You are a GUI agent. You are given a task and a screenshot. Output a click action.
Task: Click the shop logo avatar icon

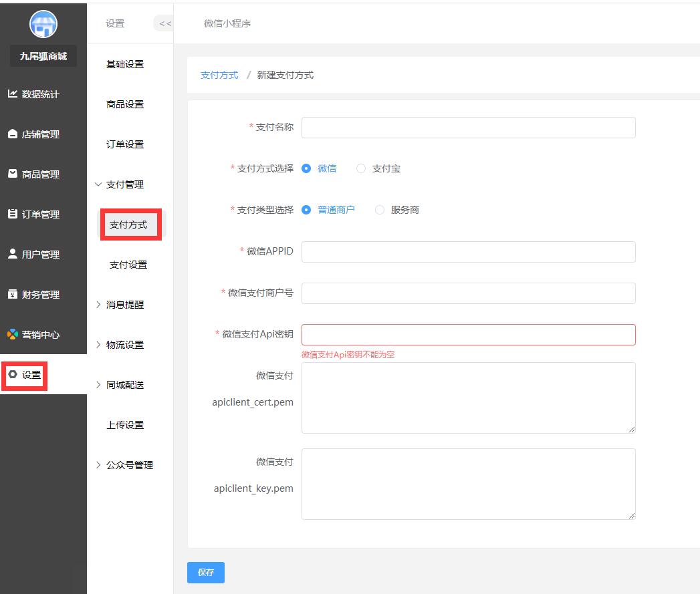pos(43,24)
